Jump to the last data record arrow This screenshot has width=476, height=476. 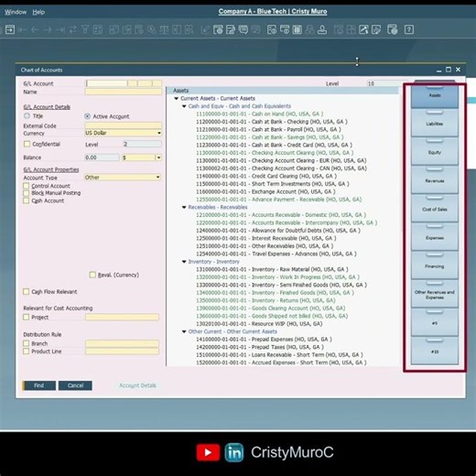60,29
